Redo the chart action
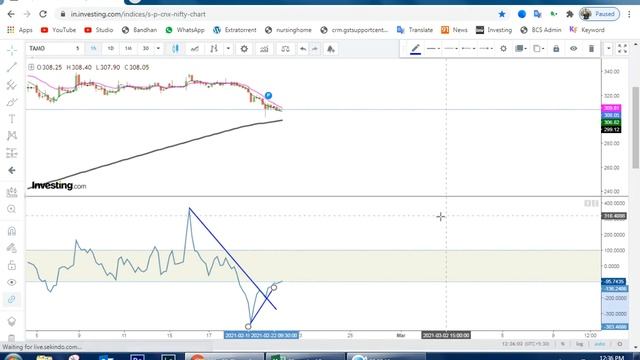The image size is (640, 360). [315, 49]
